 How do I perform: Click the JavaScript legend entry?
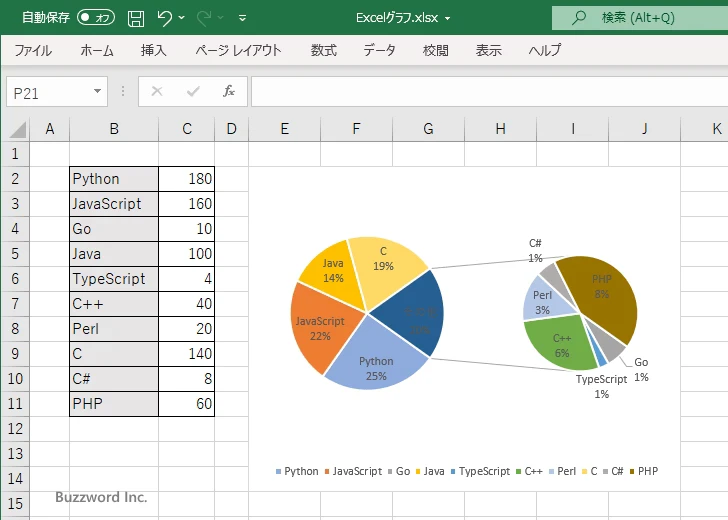[x=353, y=471]
